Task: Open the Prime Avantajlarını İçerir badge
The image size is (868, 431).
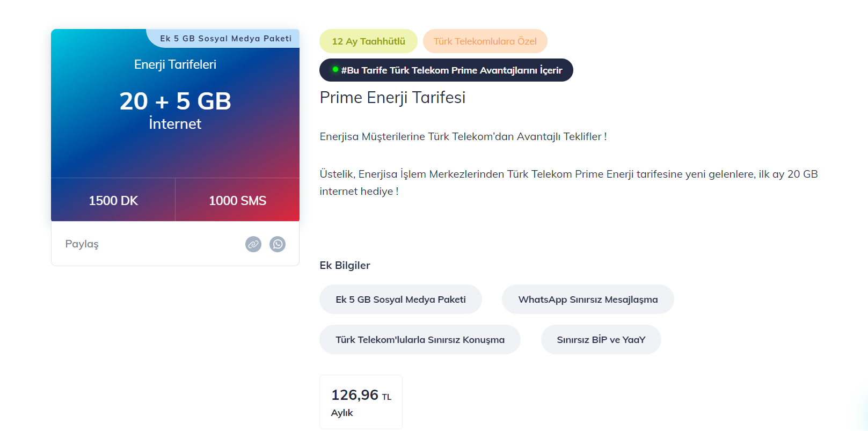Action: click(446, 70)
